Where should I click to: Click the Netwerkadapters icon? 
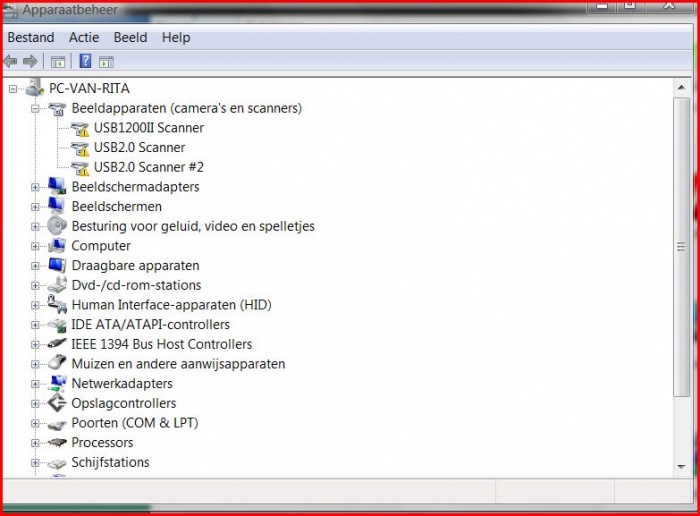point(57,383)
